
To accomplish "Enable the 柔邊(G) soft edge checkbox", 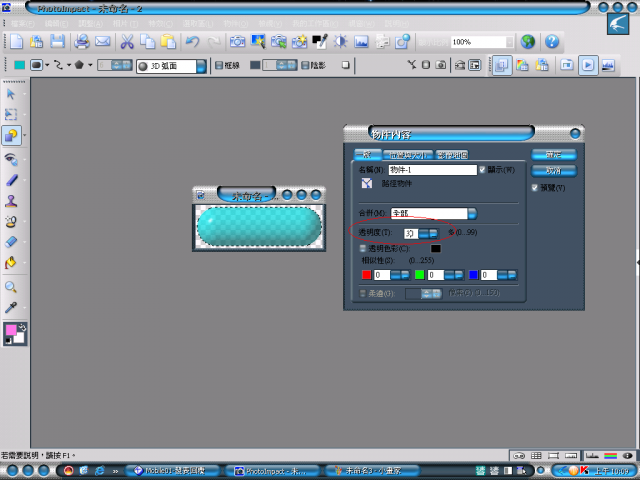I will tap(362, 293).
